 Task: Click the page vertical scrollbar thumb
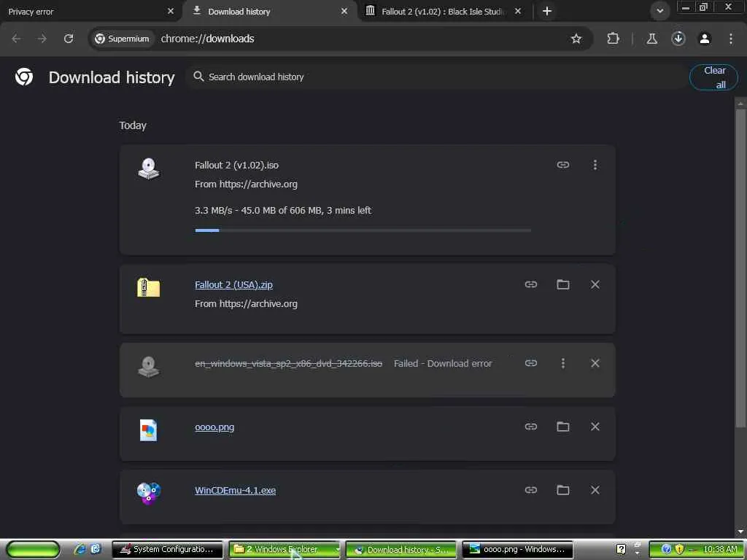(740, 268)
